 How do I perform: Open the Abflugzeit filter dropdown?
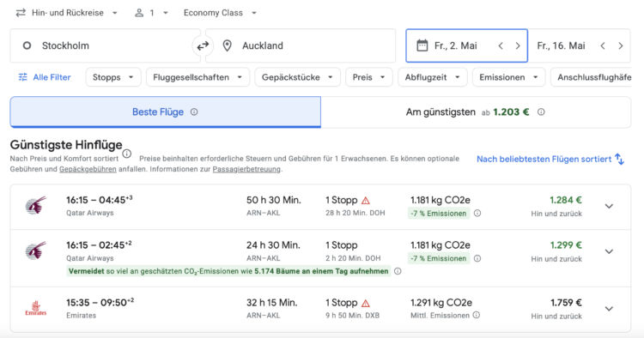[x=432, y=77]
